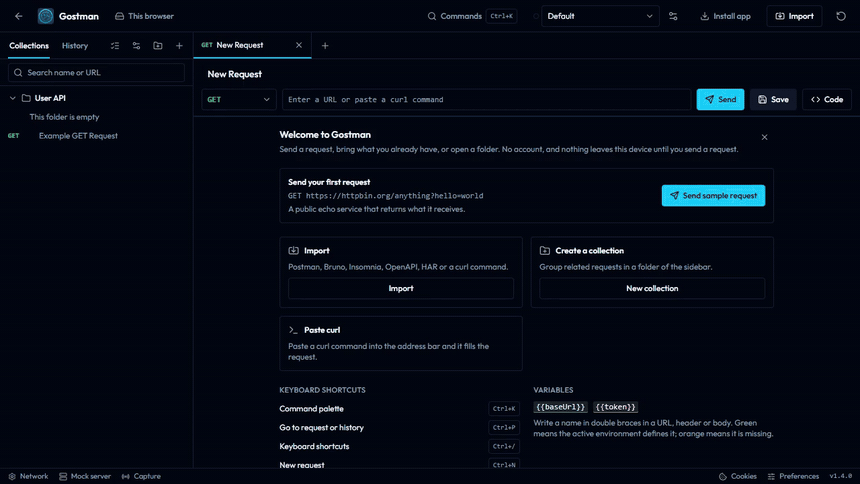The image size is (860, 484).
Task: Collapse the User API folder chevron
Action: point(13,98)
